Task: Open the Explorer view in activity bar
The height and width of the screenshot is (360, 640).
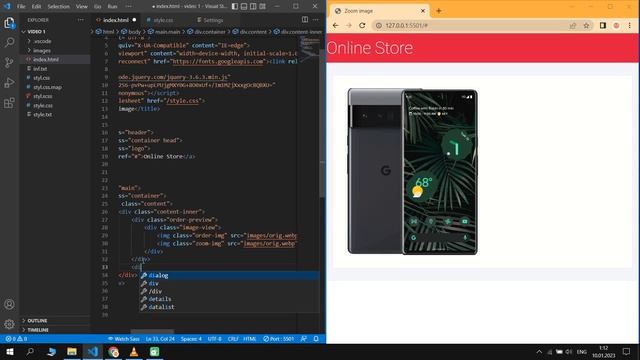Action: click(9, 23)
